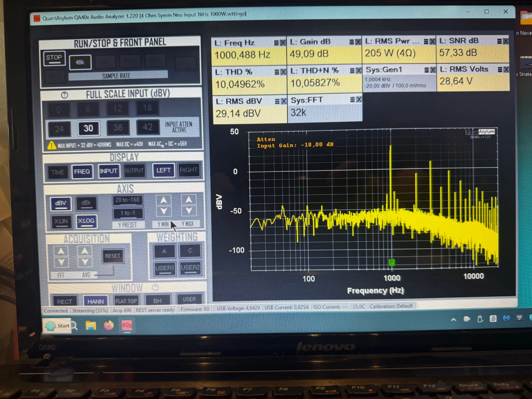Enable C weighting

point(190,251)
